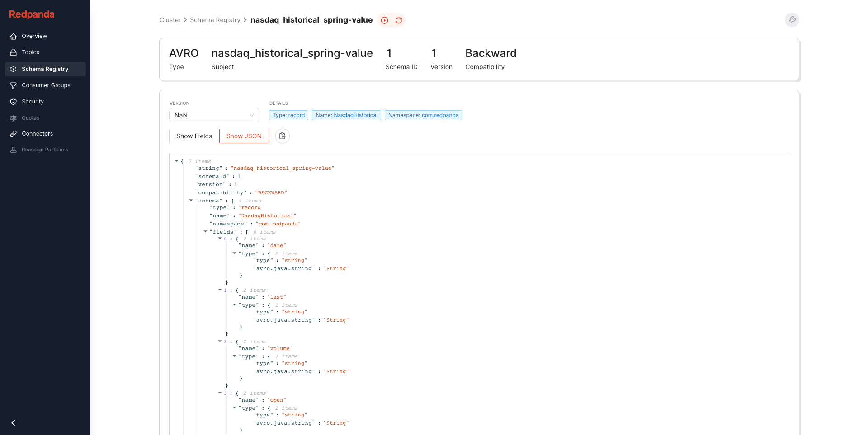Collapse the "type" node of open field
Screen dimensions: 868x435
pos(234,407)
